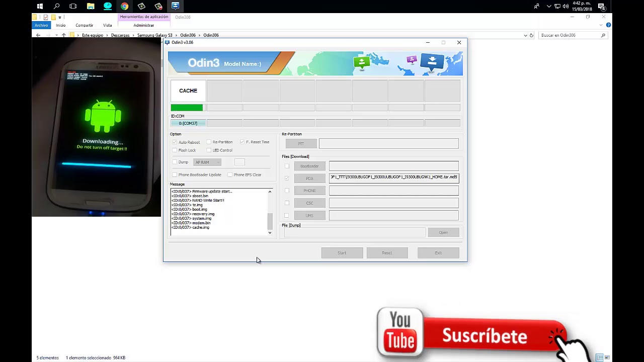Viewport: 644px width, 362px height.
Task: Click the purple download icon in Odin3 banner
Action: pos(412,60)
